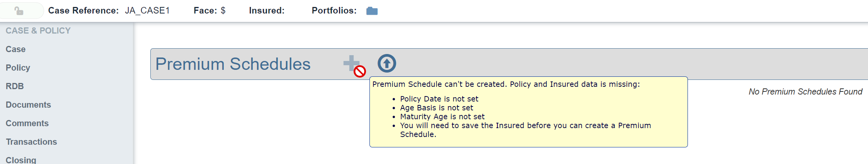
Task: Click the Insured: label in header
Action: pyautogui.click(x=267, y=11)
